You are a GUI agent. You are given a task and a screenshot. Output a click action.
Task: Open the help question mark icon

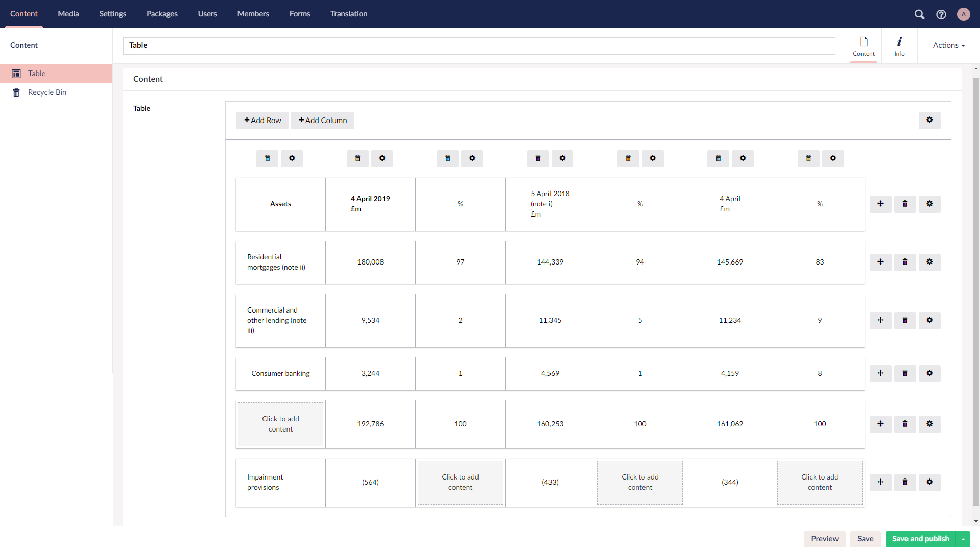tap(941, 14)
